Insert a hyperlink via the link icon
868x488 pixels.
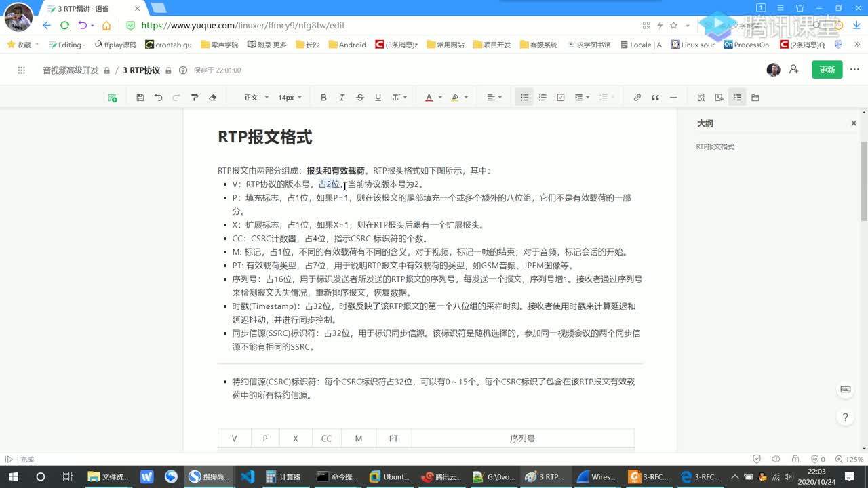point(637,98)
